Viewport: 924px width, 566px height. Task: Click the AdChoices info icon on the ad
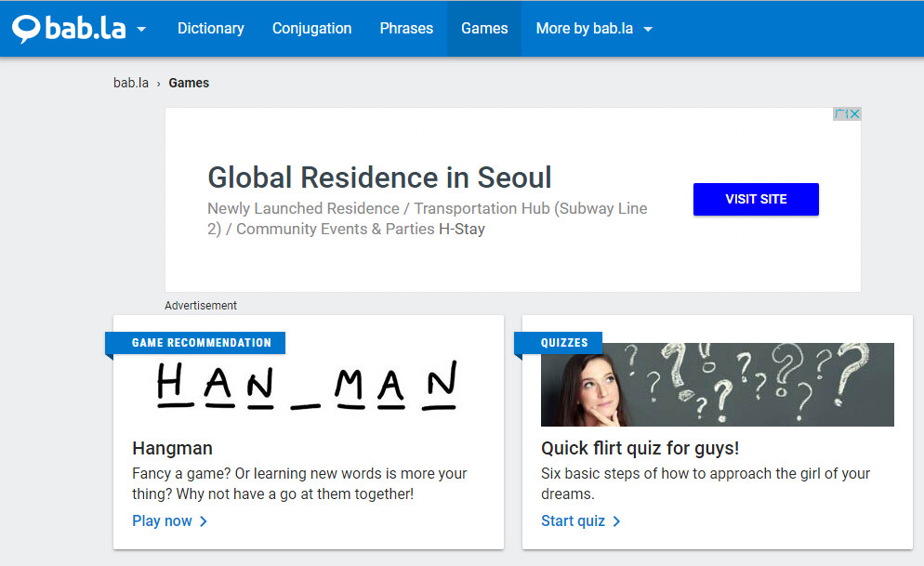point(840,114)
